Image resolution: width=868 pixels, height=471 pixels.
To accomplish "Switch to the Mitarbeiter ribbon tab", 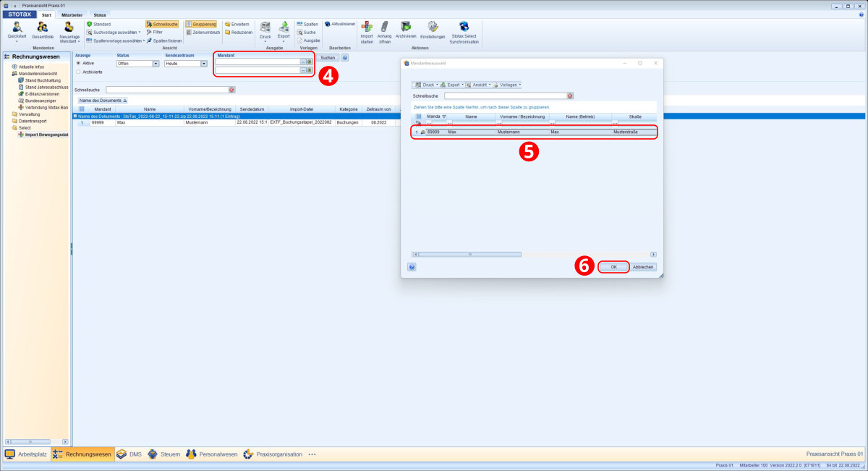I will [x=72, y=14].
